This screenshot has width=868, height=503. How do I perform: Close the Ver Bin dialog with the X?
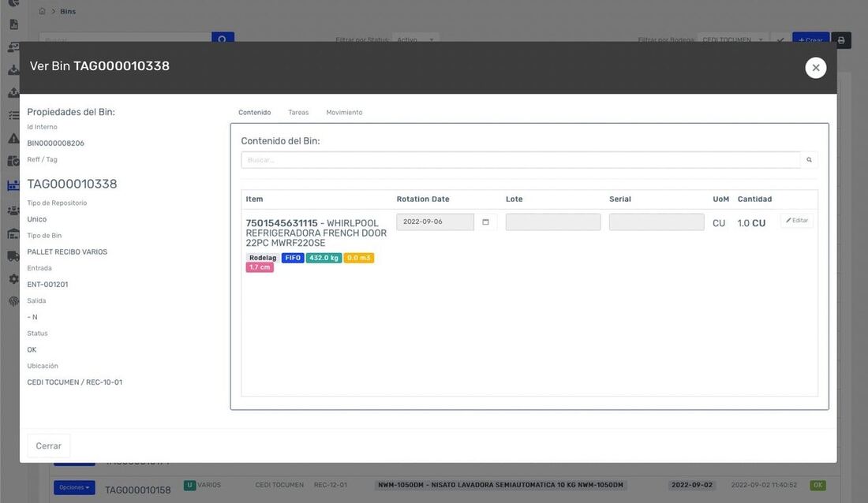point(815,68)
